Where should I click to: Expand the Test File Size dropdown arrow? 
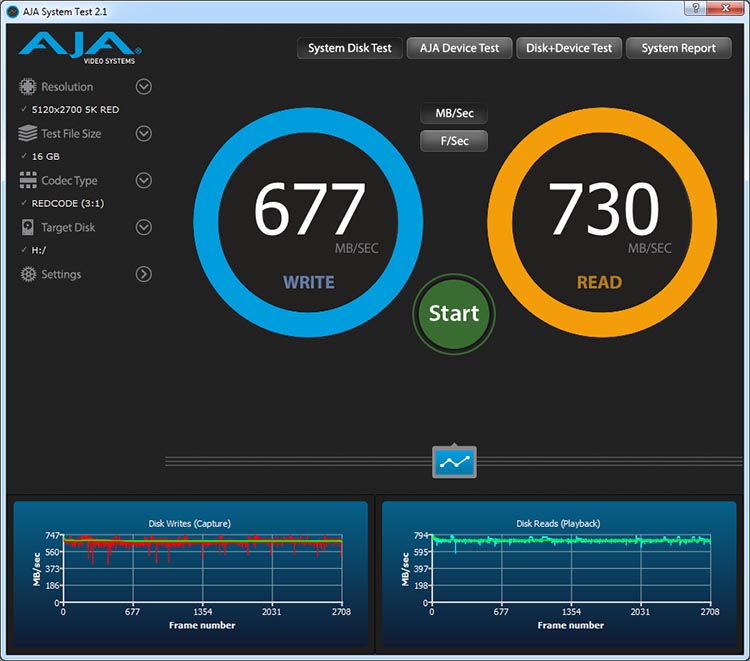pyautogui.click(x=143, y=133)
